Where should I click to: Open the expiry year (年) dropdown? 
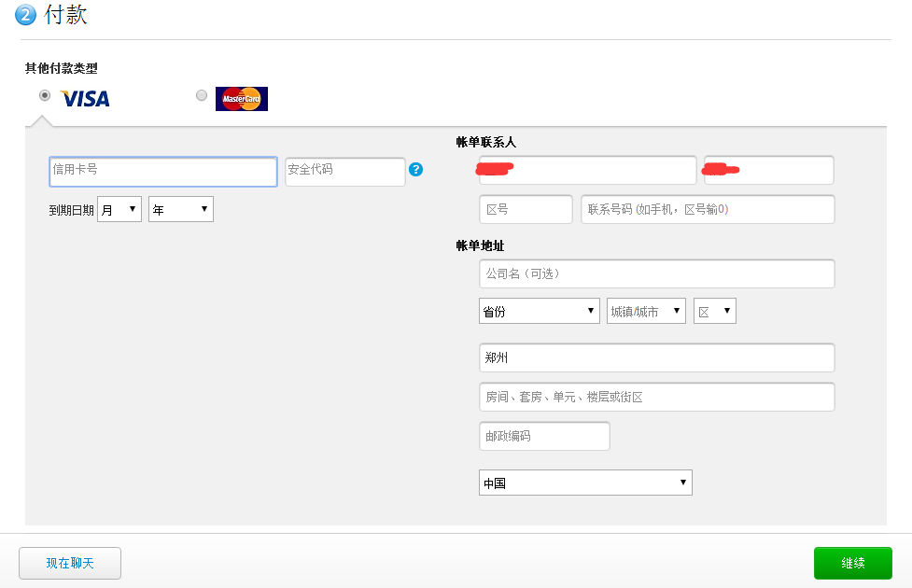[181, 210]
